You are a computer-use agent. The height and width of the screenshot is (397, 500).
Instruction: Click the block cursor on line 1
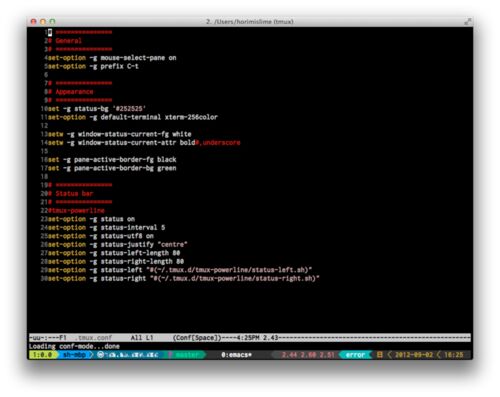click(x=50, y=32)
